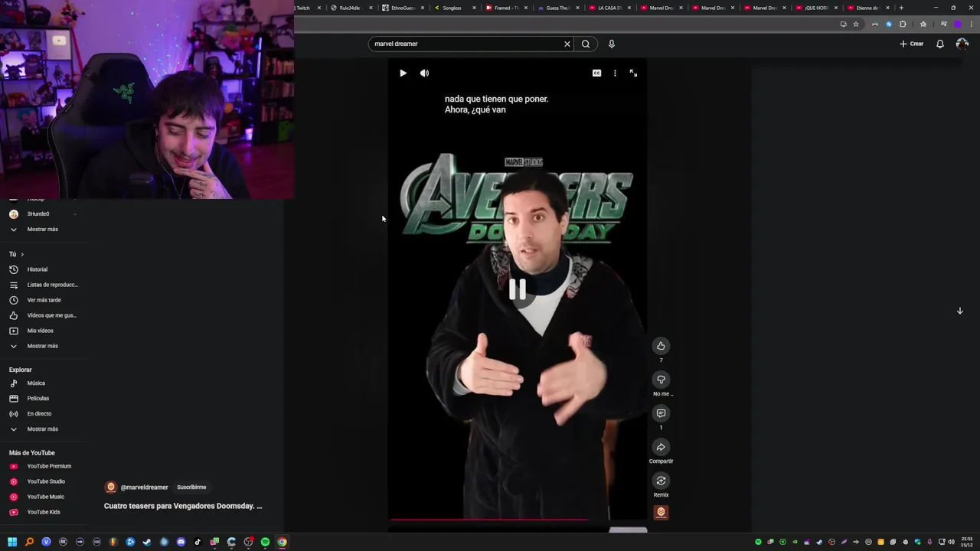This screenshot has height=551, width=980.
Task: Open the Crear menu
Action: pyautogui.click(x=911, y=44)
